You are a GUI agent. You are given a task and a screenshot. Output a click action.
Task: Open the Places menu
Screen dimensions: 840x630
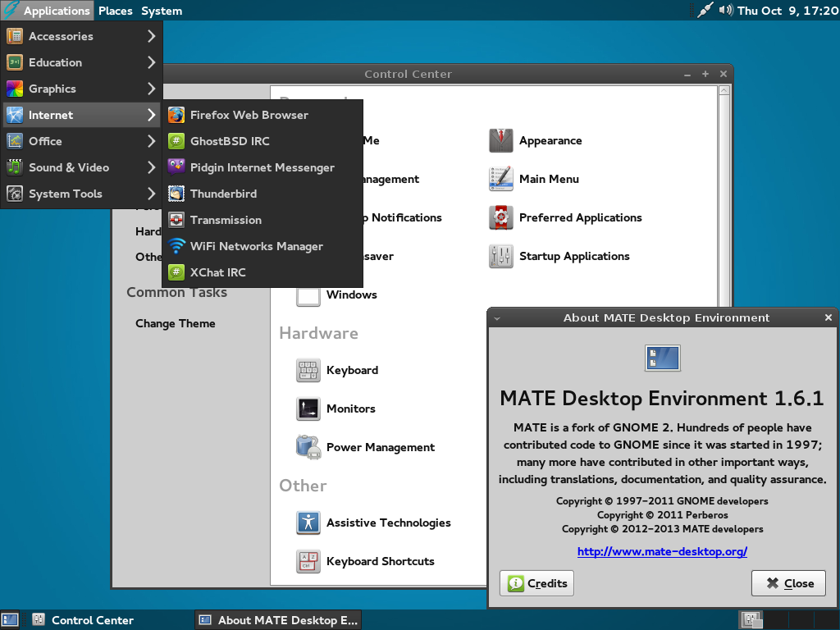[x=115, y=11]
